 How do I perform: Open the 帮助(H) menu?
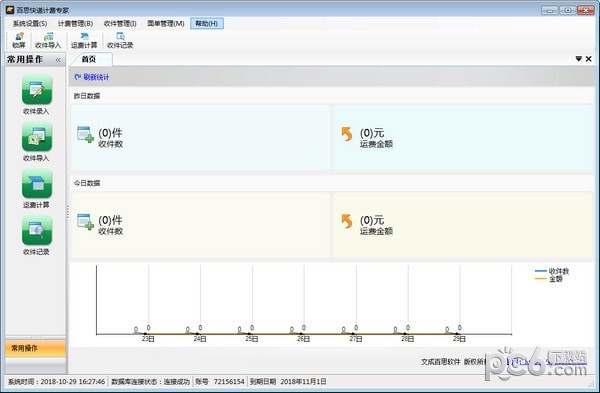(207, 24)
